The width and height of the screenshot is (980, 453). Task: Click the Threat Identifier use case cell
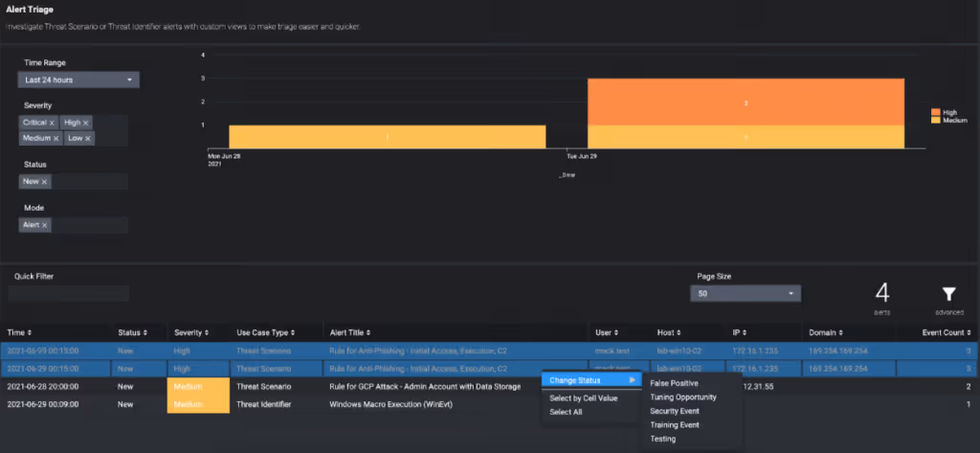pos(262,404)
